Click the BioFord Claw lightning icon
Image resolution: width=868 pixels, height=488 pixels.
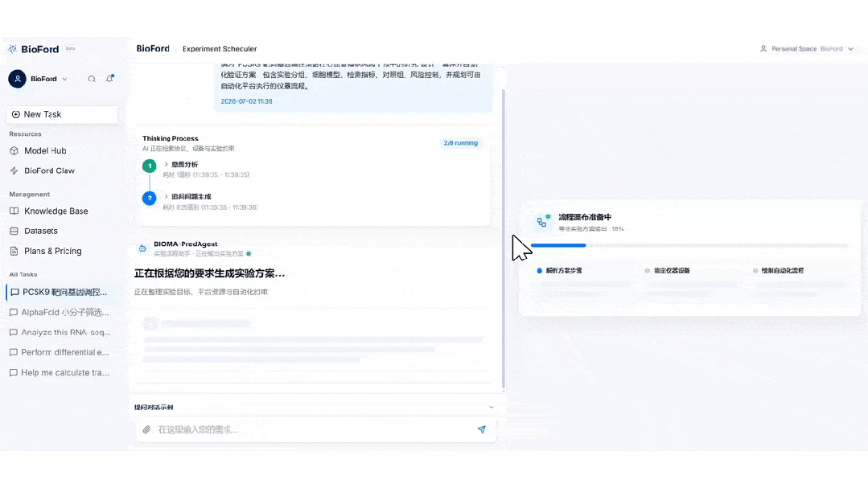click(x=14, y=170)
